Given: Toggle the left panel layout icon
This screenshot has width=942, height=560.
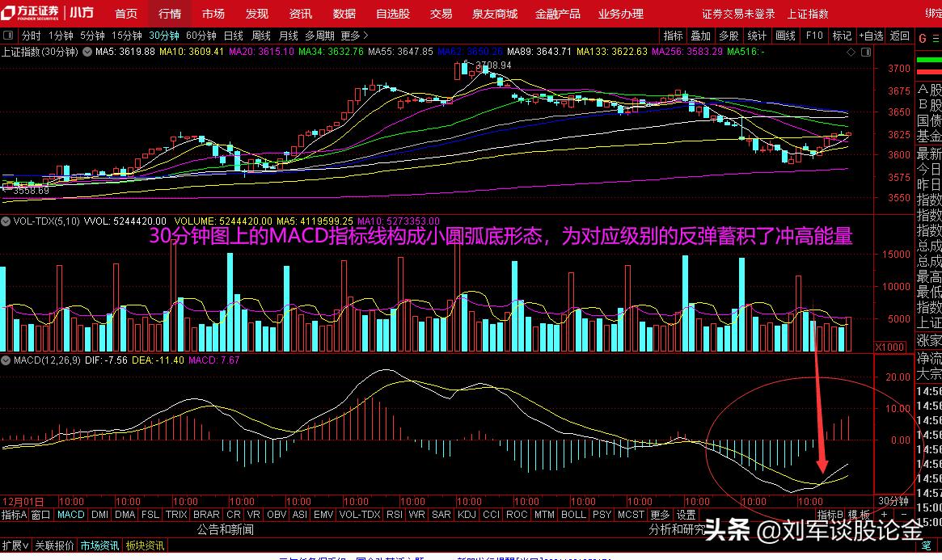Looking at the screenshot, I should click(x=8, y=36).
